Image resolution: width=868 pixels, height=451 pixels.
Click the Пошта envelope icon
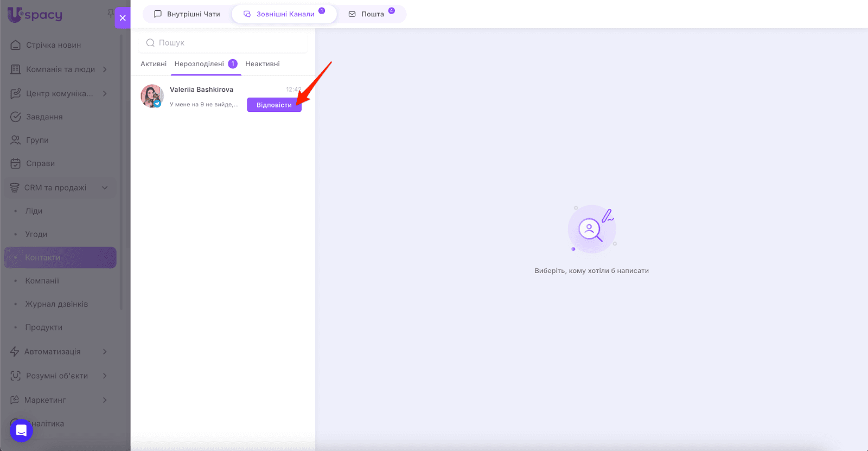tap(352, 14)
